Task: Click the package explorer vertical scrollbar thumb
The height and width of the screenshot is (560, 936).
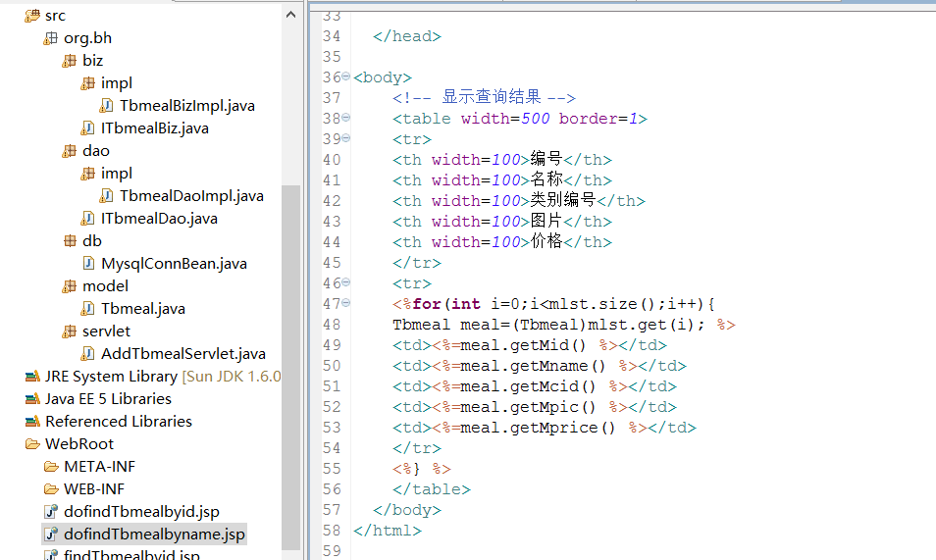Action: pos(290,367)
